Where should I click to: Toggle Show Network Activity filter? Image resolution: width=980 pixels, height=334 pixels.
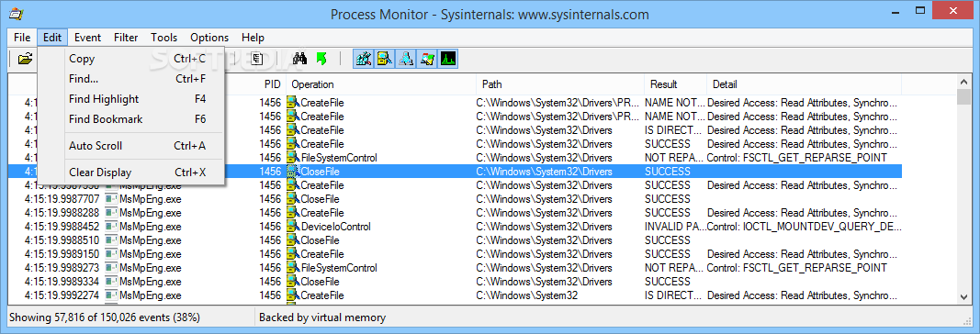click(406, 59)
